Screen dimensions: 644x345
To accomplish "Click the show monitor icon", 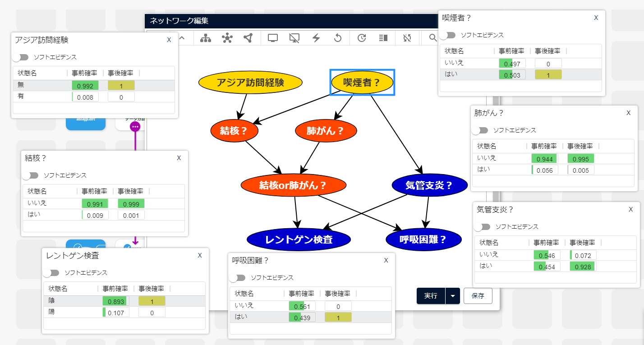I will tap(272, 38).
